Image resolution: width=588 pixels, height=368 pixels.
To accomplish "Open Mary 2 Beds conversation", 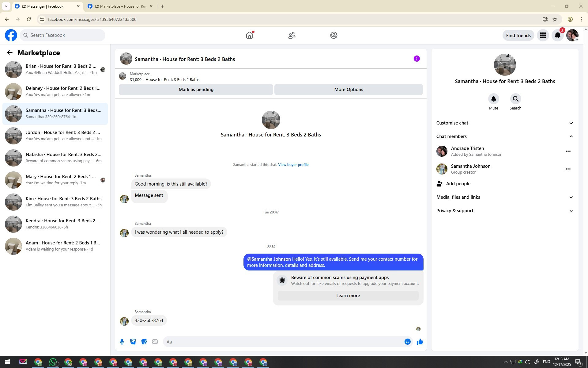I will pos(55,180).
